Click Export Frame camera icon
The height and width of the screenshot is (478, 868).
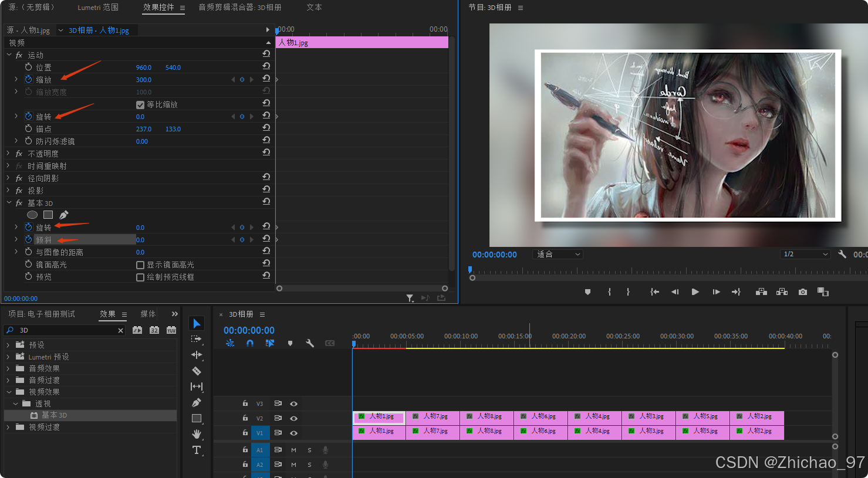(803, 292)
